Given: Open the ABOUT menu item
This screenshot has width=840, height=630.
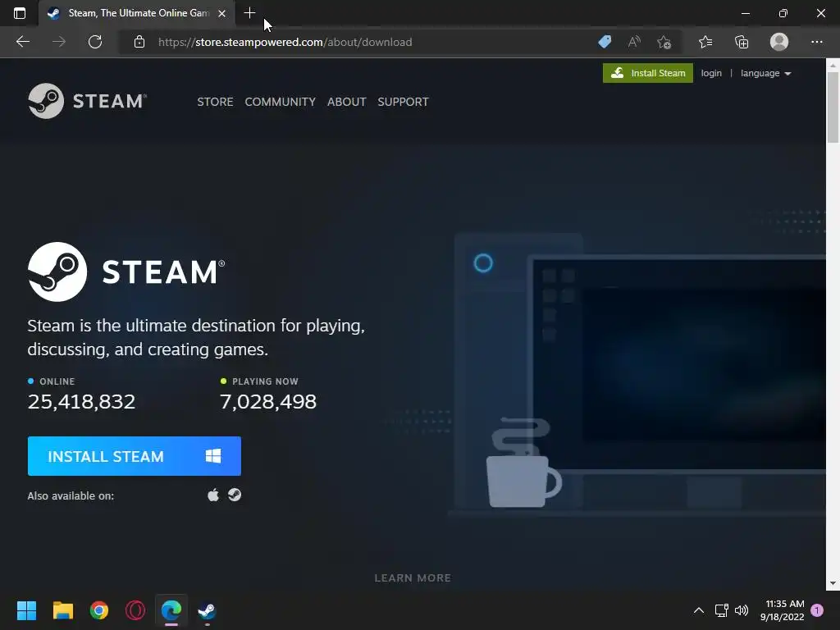Looking at the screenshot, I should tap(347, 102).
